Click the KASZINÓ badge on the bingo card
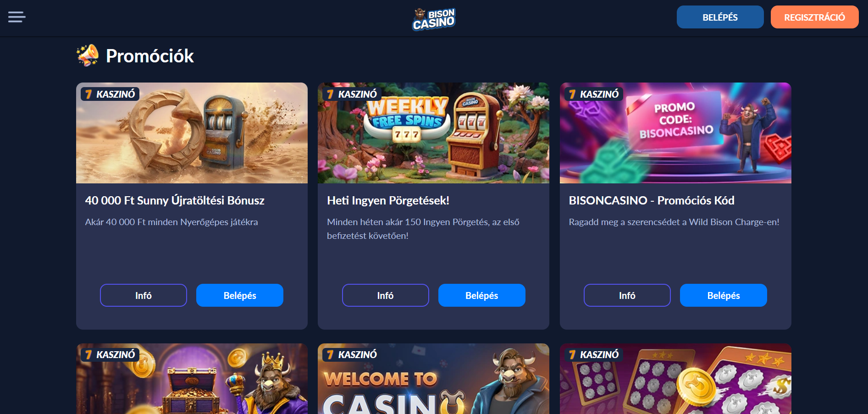This screenshot has width=868, height=414. click(594, 354)
